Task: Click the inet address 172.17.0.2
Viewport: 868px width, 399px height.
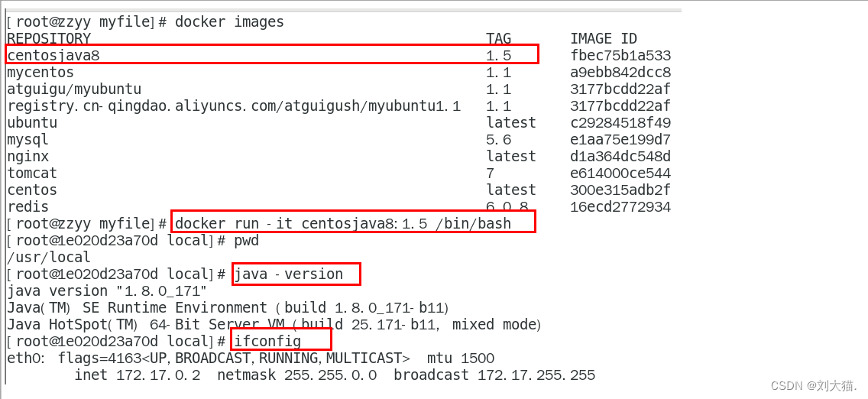Action: (x=157, y=375)
